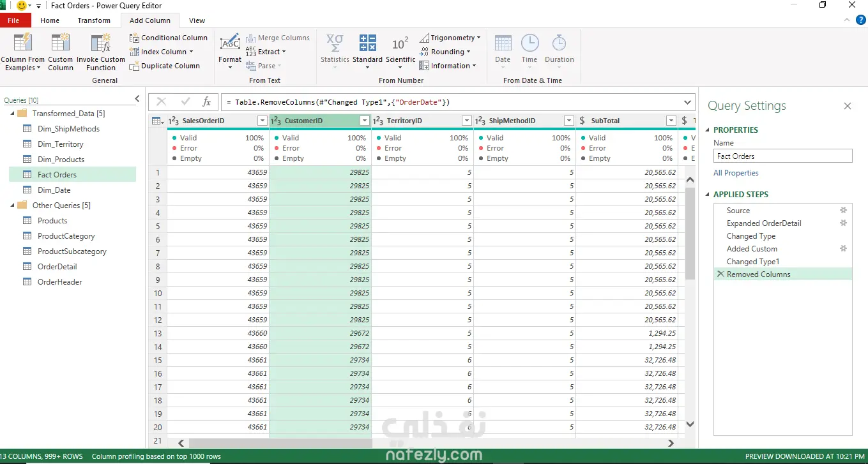
Task: Click the Conditional Column button
Action: [169, 38]
